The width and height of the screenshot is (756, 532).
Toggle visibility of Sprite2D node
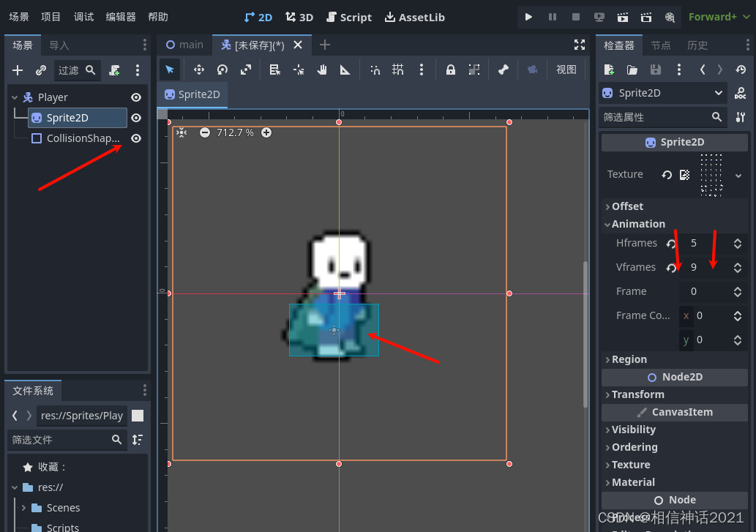(x=136, y=118)
